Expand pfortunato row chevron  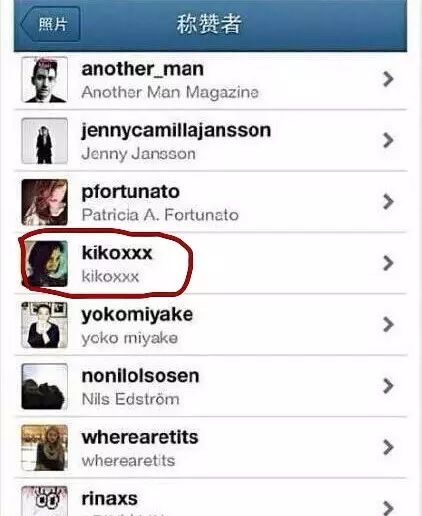(388, 202)
